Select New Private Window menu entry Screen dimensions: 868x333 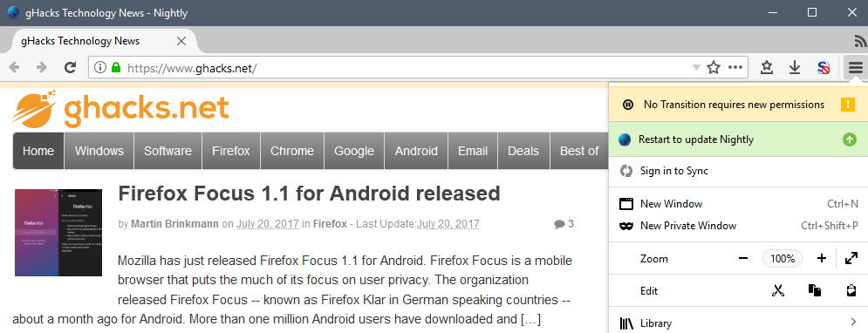[738, 226]
